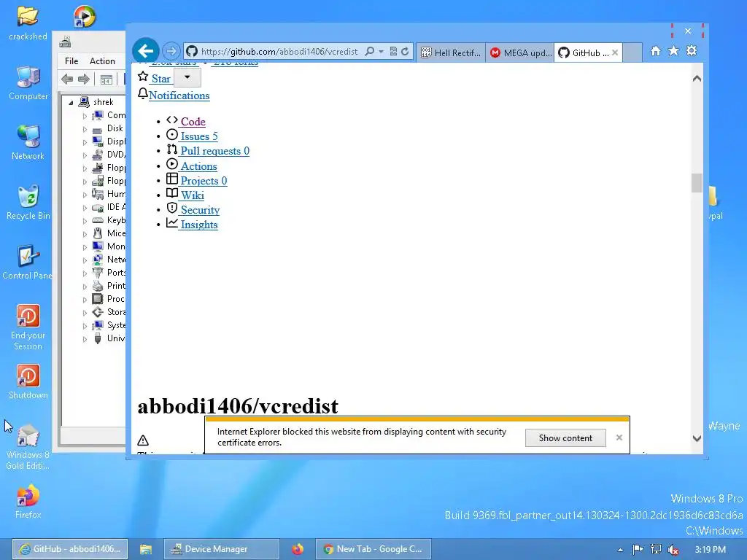The image size is (747, 560).
Task: Open the Security link
Action: pos(200,210)
